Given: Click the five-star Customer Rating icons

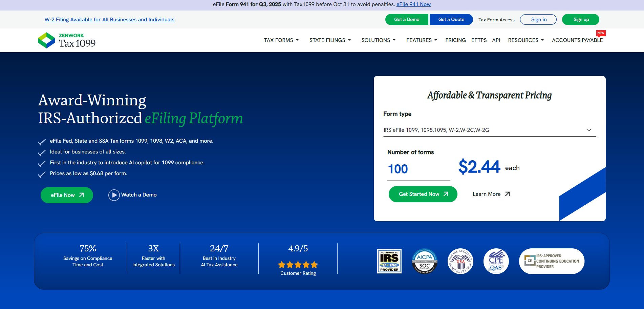Looking at the screenshot, I should click(x=298, y=265).
